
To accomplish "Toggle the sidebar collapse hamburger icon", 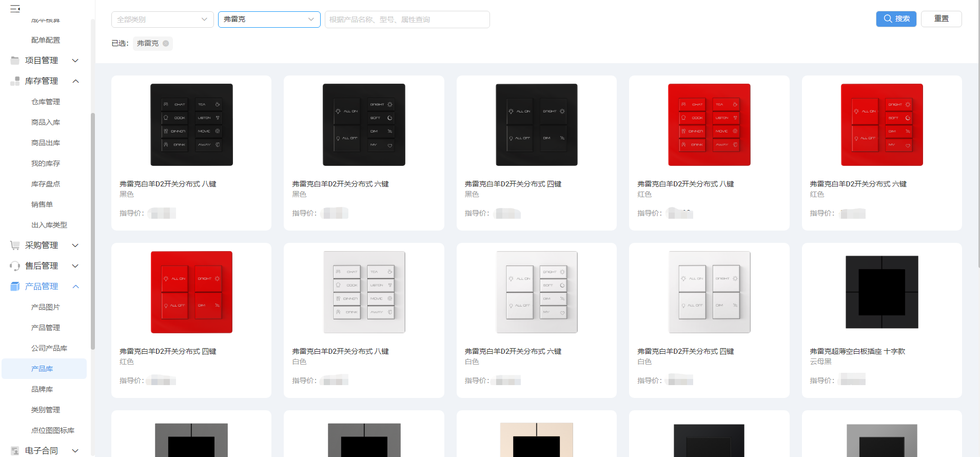I will click(x=15, y=8).
